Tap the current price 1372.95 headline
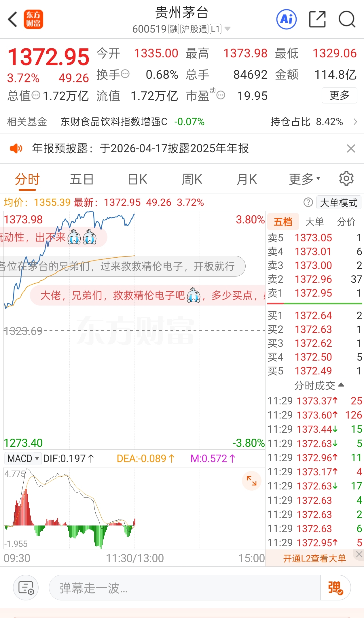 coord(48,57)
